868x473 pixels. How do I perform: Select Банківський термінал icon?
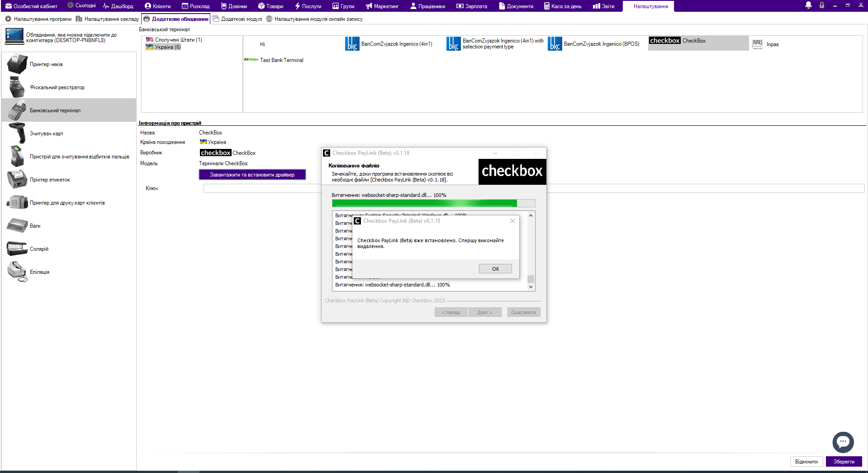[x=17, y=110]
